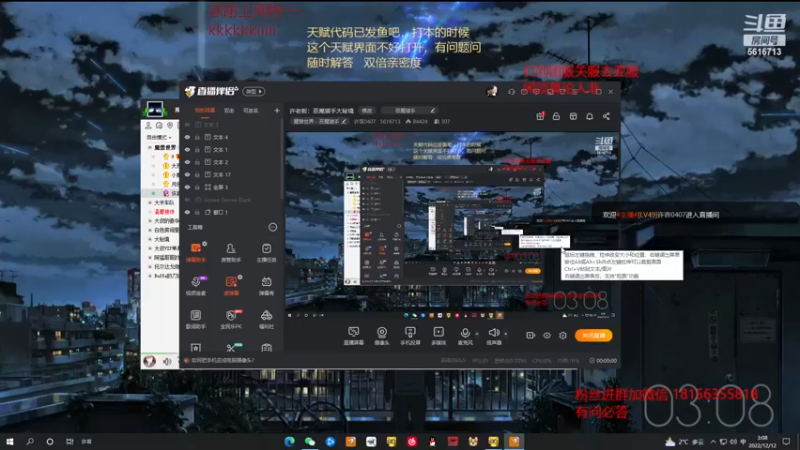
Task: Toggle visibility of 窗口 1 layer
Action: (x=187, y=212)
